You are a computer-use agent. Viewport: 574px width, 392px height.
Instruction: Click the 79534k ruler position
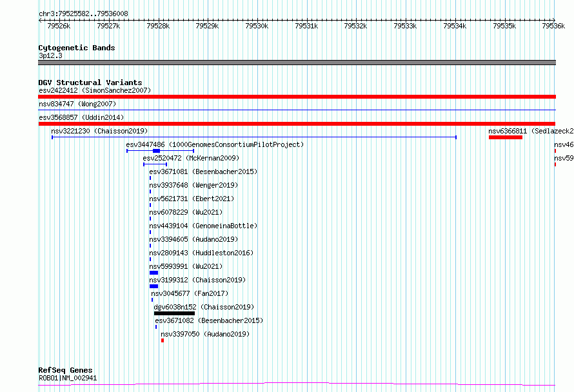coord(455,26)
